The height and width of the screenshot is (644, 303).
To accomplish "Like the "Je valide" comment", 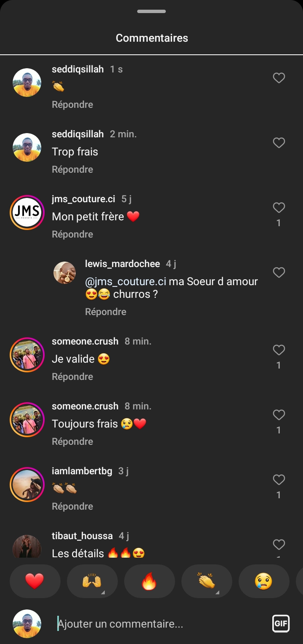I will pos(279,350).
